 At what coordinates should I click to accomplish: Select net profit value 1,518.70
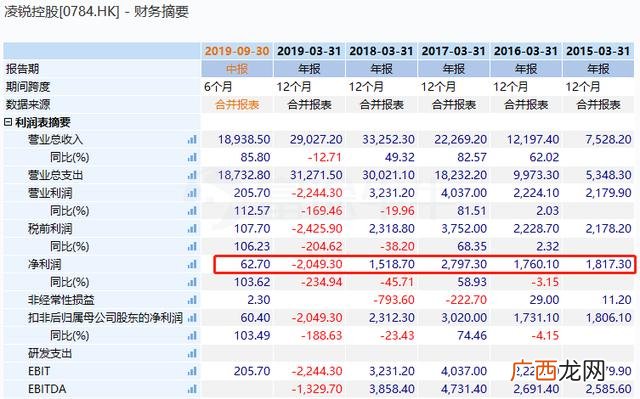tap(392, 264)
